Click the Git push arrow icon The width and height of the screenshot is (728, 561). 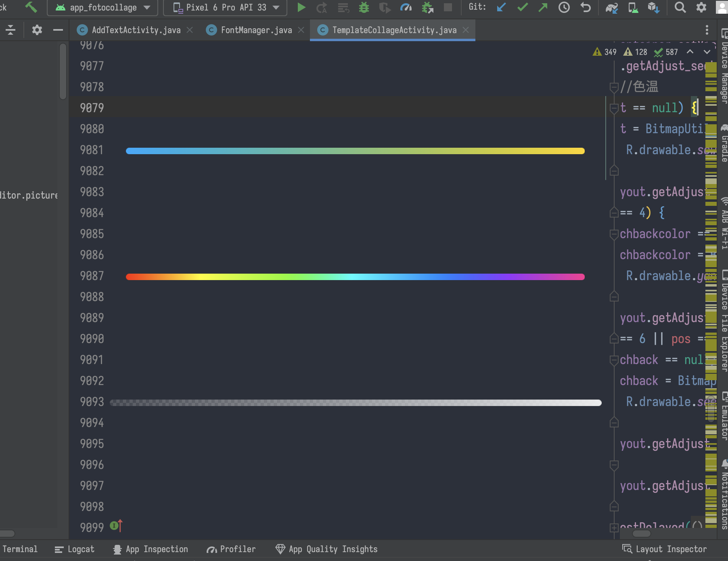pos(543,7)
